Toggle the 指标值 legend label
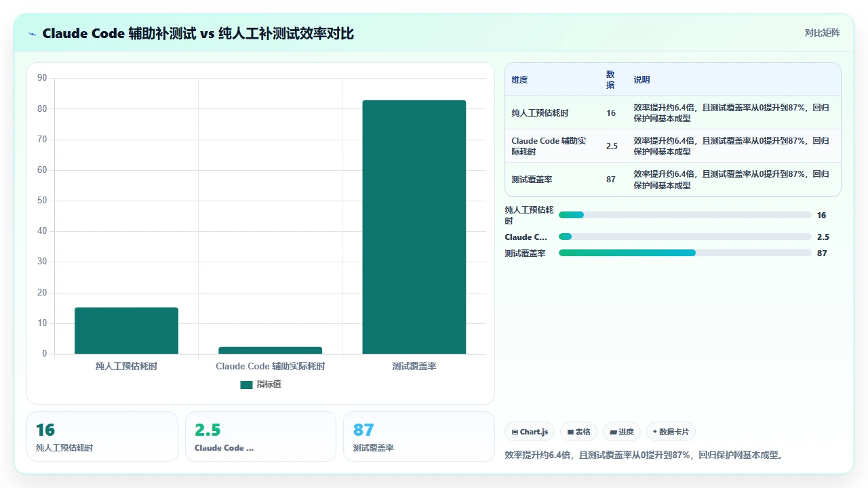 tap(269, 384)
